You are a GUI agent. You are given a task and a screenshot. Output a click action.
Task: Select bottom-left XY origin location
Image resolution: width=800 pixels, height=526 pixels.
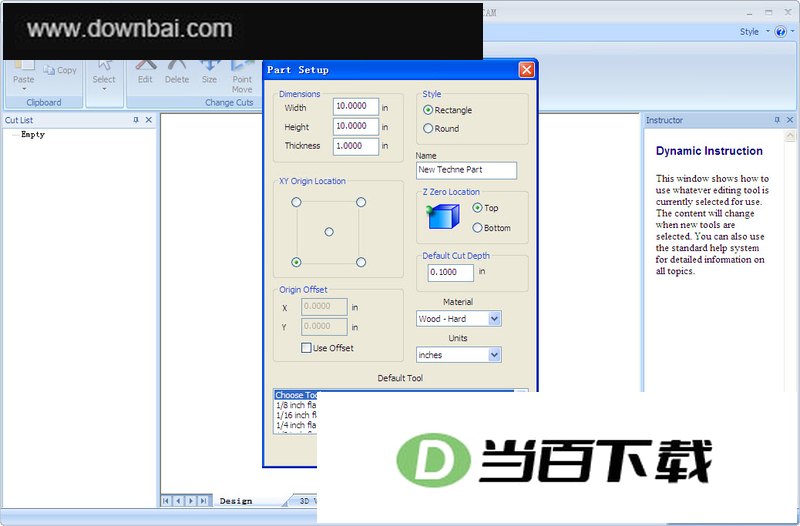pyautogui.click(x=296, y=262)
